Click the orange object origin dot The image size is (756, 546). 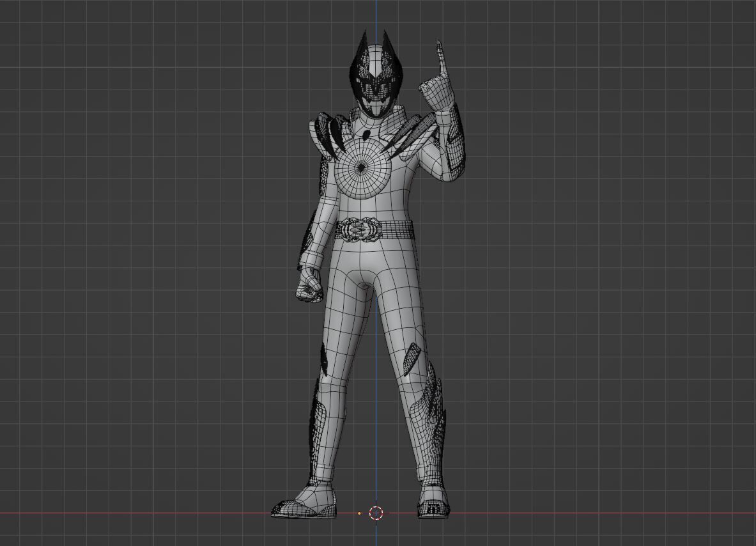[x=359, y=513]
